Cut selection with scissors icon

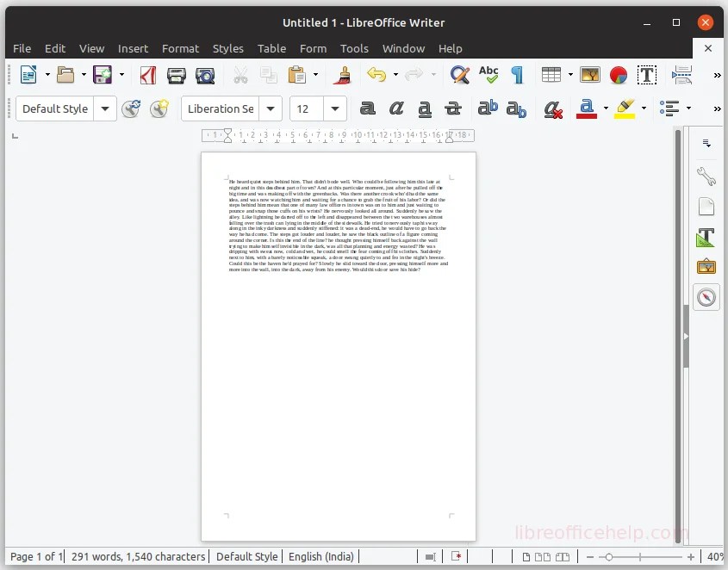[x=240, y=75]
